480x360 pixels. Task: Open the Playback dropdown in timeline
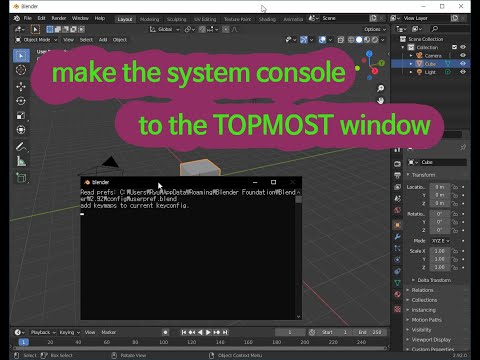43,332
